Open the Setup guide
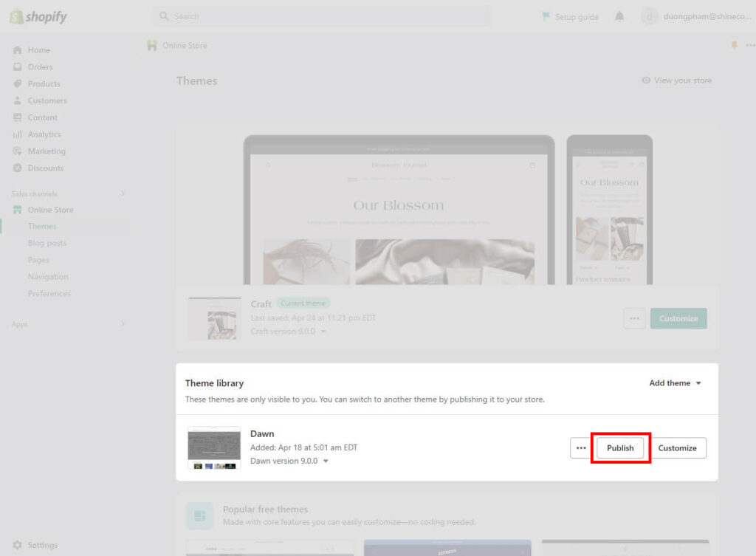Viewport: 756px width, 556px height. (571, 16)
